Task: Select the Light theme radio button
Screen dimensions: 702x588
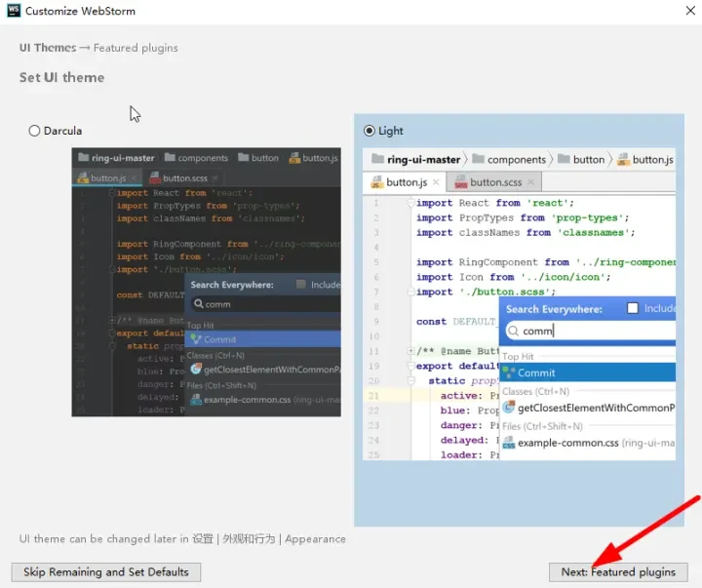Action: click(x=369, y=131)
